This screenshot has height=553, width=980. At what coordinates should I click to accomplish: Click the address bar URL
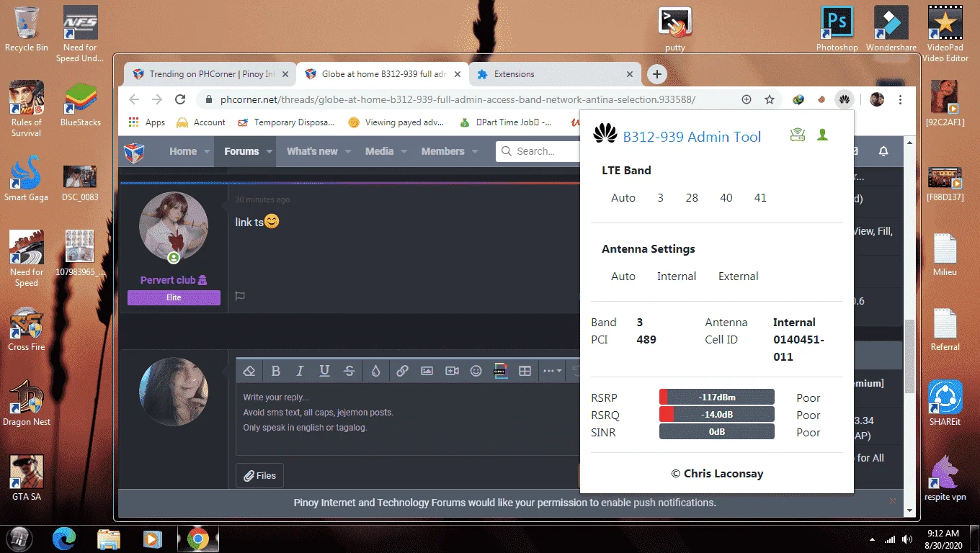pyautogui.click(x=458, y=99)
